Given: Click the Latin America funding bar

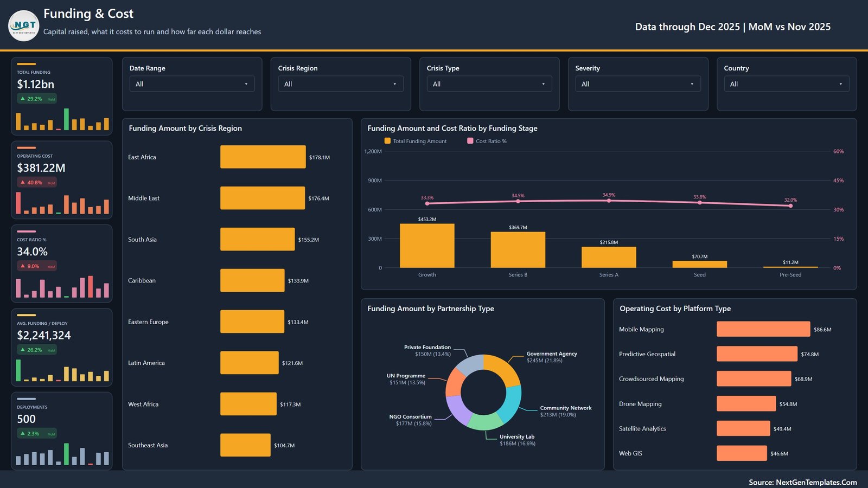Looking at the screenshot, I should pos(250,363).
